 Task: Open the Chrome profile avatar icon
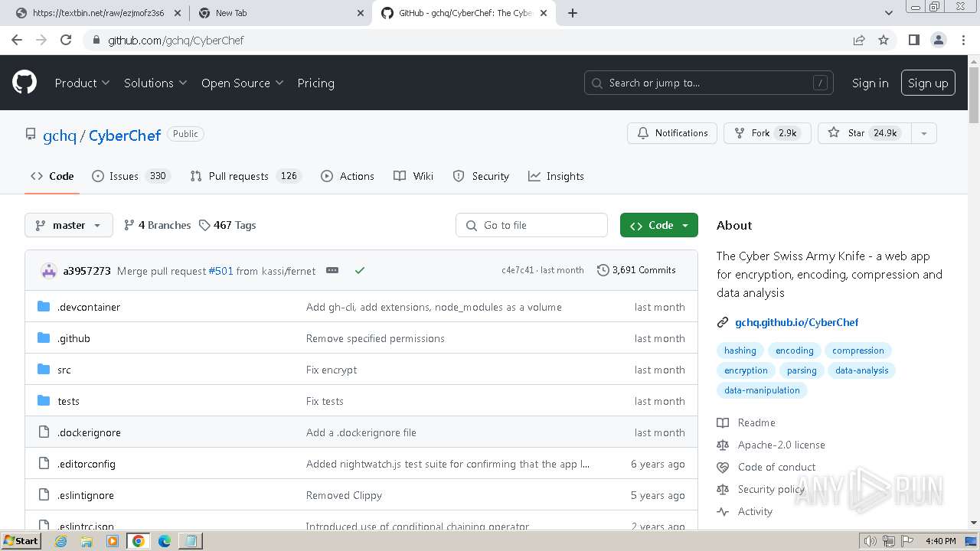tap(938, 40)
